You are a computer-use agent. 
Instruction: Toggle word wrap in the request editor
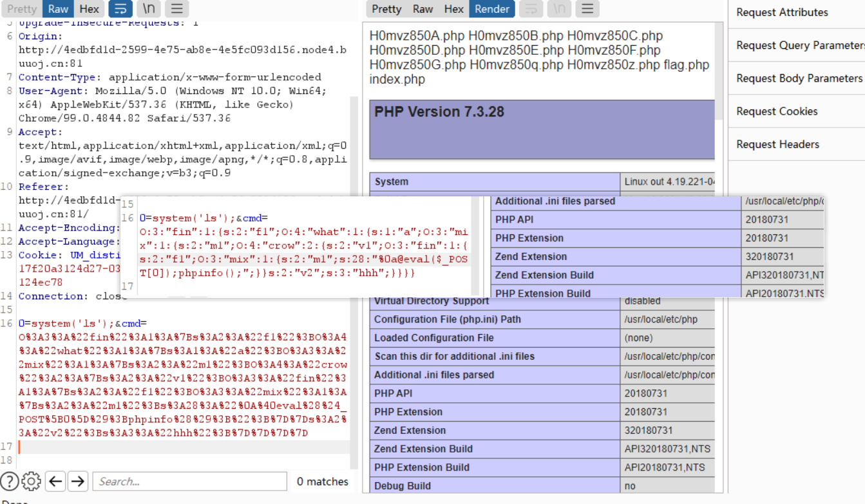coord(120,9)
